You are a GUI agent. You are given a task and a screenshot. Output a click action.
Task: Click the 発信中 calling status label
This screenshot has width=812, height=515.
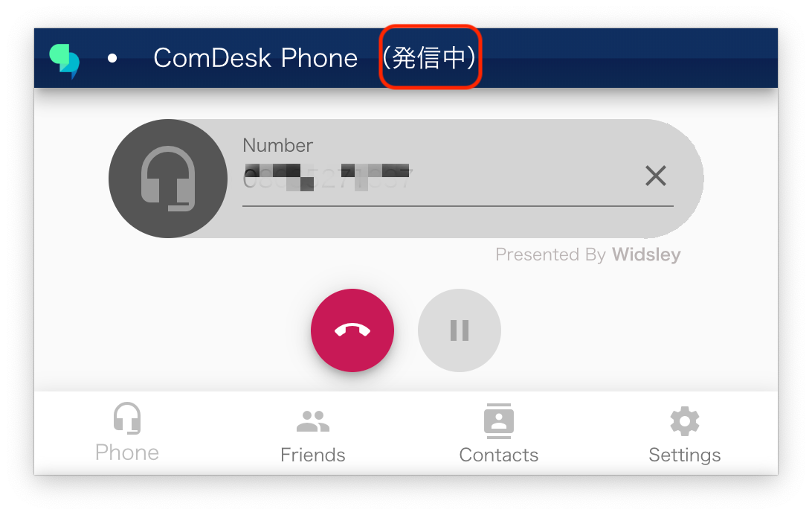pos(429,57)
